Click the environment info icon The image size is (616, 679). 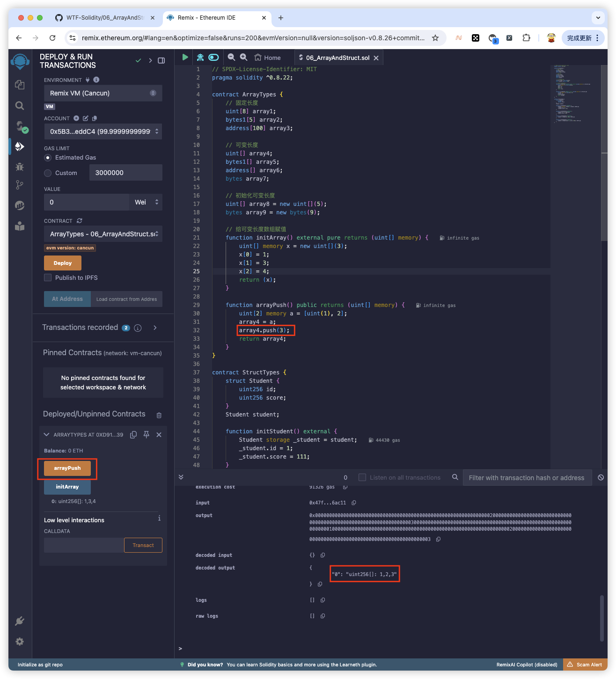[x=96, y=80]
